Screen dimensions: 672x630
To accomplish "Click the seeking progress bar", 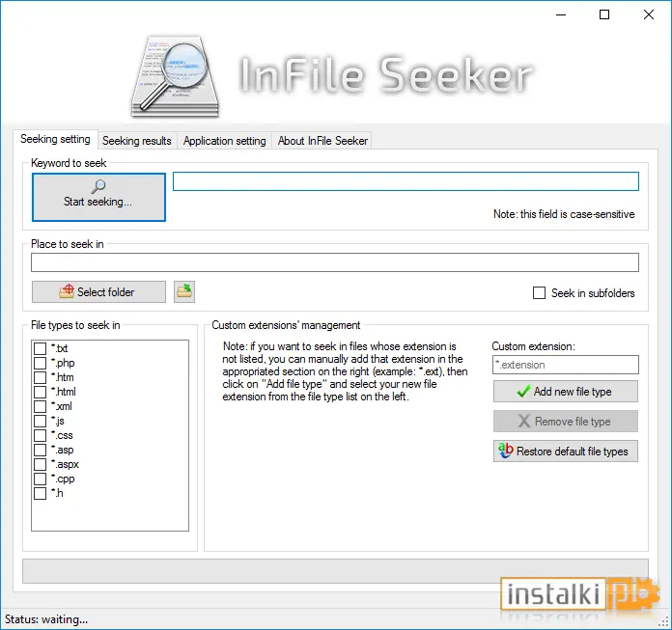I will click(335, 571).
